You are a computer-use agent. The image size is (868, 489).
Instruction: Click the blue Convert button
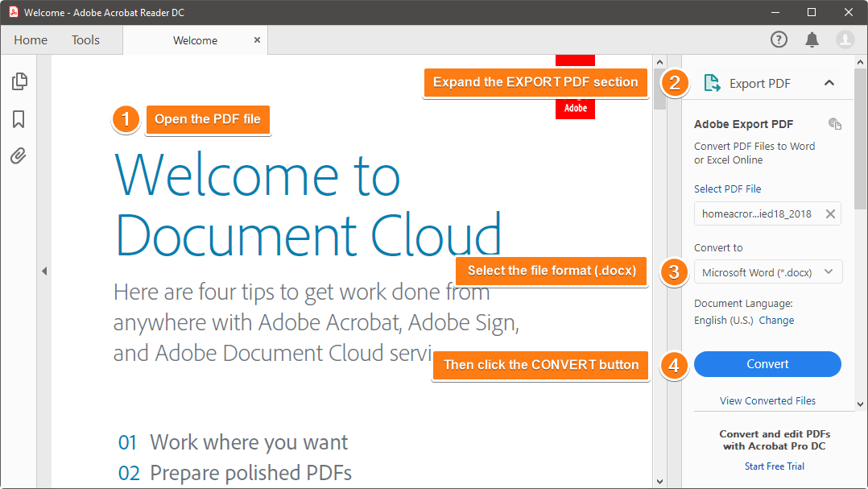click(767, 364)
